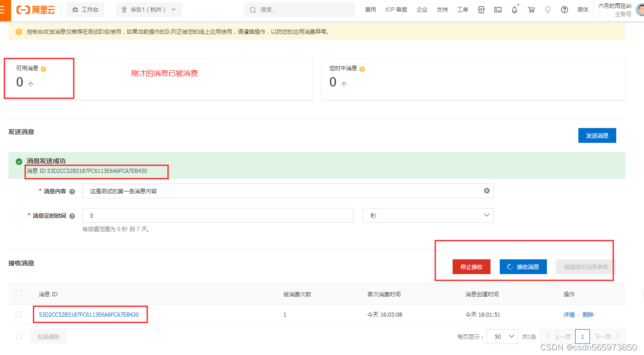The height and width of the screenshot is (355, 644).
Task: Open the account avatar menu
Action: 640,10
